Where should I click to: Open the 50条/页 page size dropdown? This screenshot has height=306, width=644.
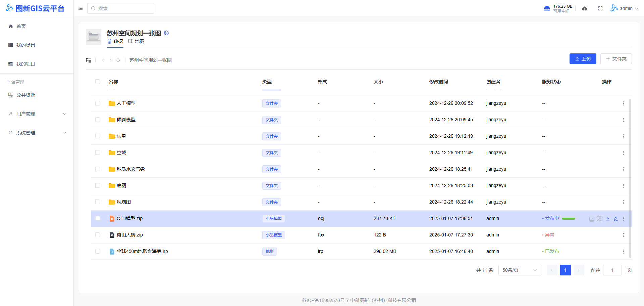pyautogui.click(x=520, y=270)
